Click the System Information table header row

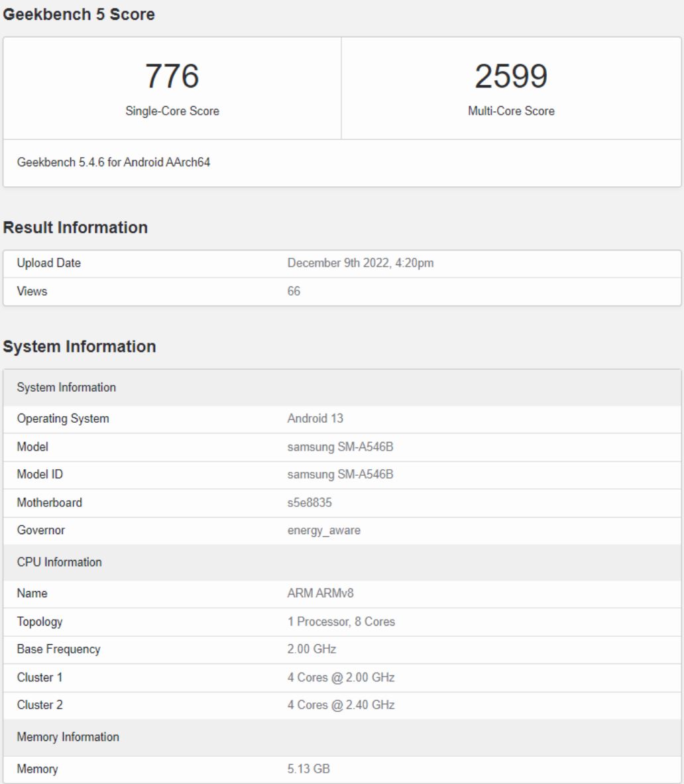(x=342, y=388)
